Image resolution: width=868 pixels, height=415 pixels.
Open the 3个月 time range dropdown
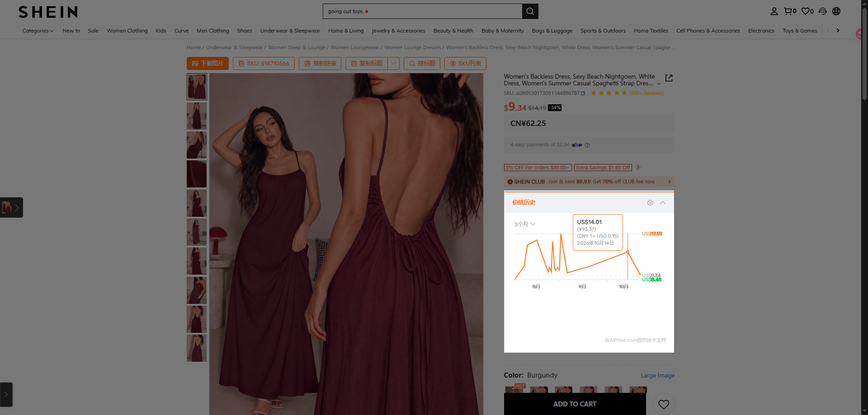(x=524, y=224)
